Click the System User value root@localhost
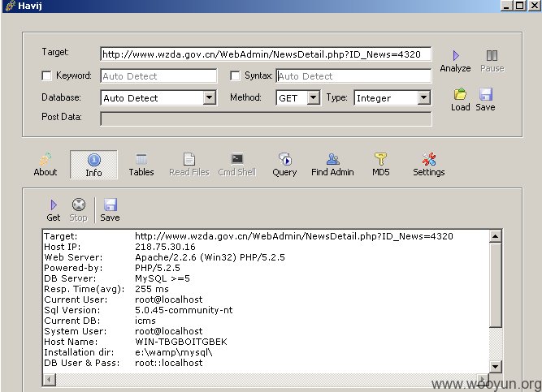The height and width of the screenshot is (392, 542). [x=169, y=331]
